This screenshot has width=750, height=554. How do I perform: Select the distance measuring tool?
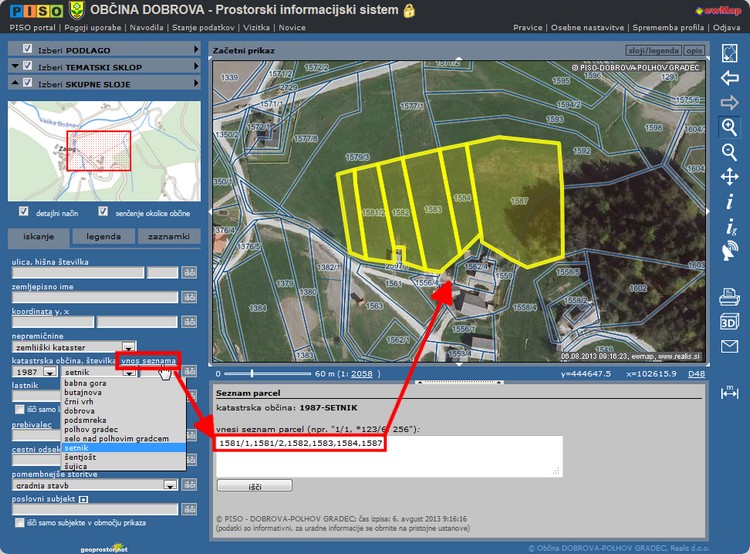[729, 391]
